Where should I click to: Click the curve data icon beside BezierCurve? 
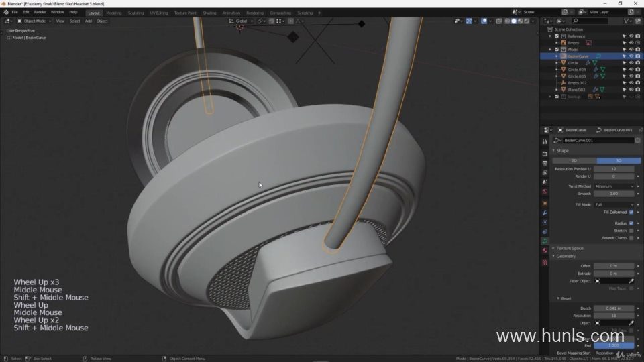click(598, 56)
